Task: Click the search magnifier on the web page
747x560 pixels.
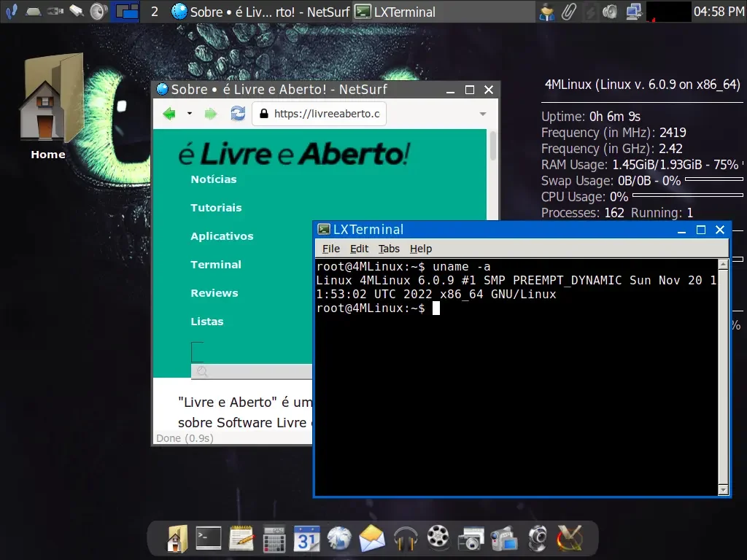Action: 203,371
